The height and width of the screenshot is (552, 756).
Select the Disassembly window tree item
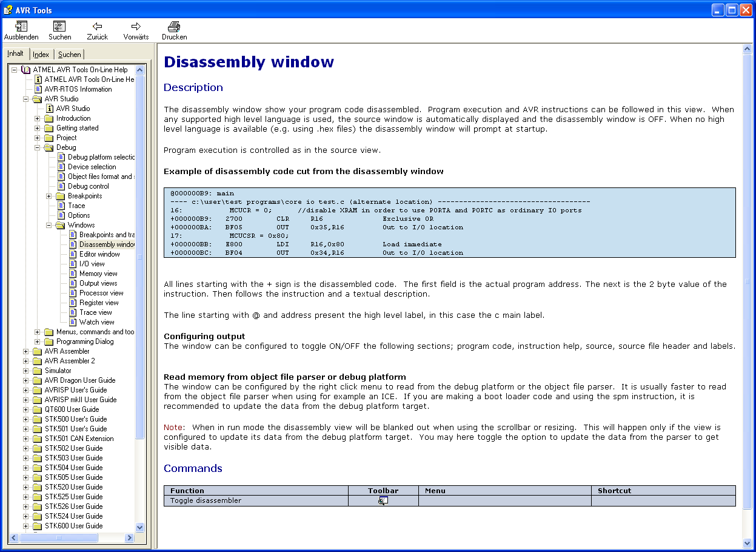[x=107, y=244]
